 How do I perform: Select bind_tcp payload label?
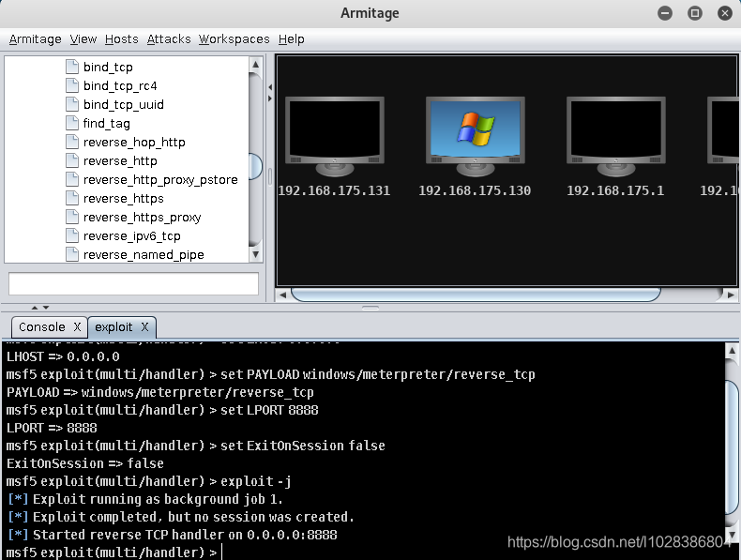tap(108, 68)
